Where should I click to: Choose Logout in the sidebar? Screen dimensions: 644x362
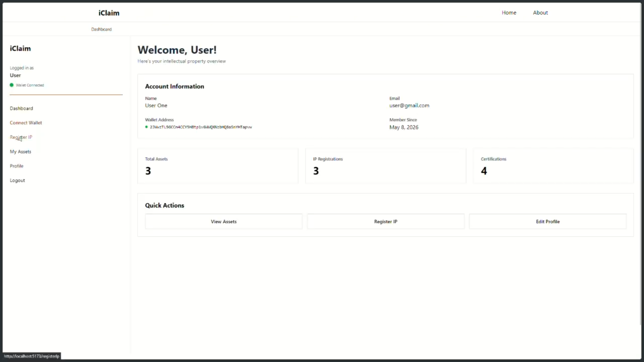(x=17, y=181)
